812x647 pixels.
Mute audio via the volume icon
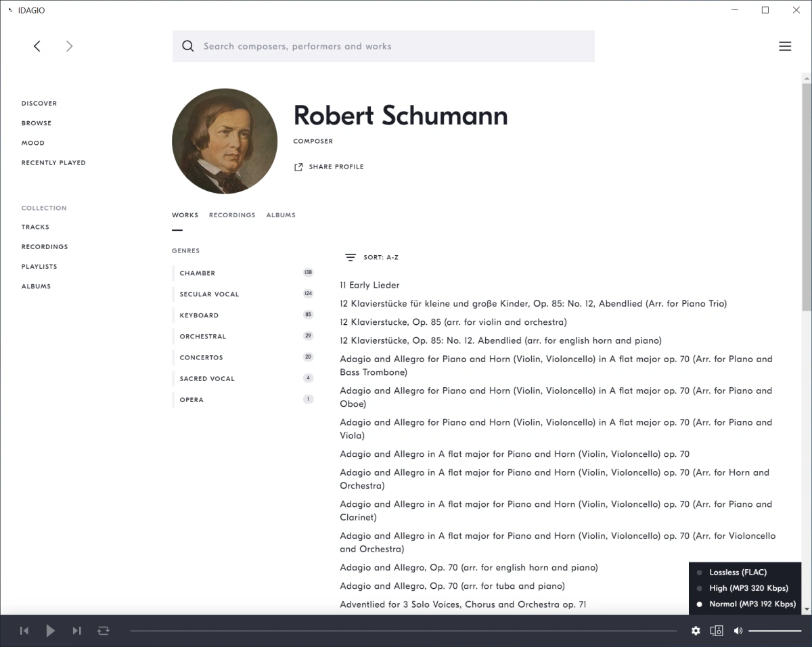[x=738, y=631]
